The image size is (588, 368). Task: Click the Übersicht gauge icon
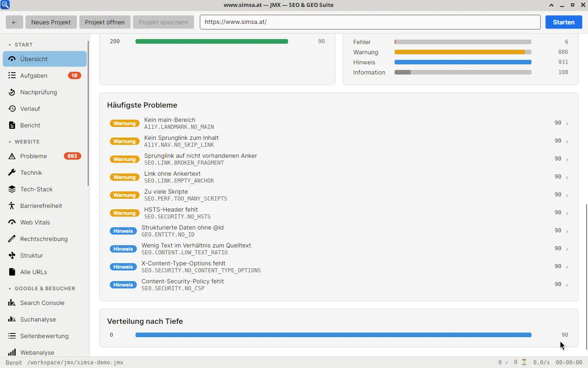click(12, 59)
